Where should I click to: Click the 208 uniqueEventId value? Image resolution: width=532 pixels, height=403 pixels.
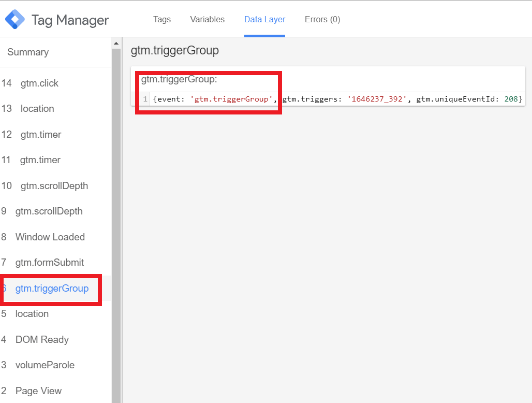(511, 99)
